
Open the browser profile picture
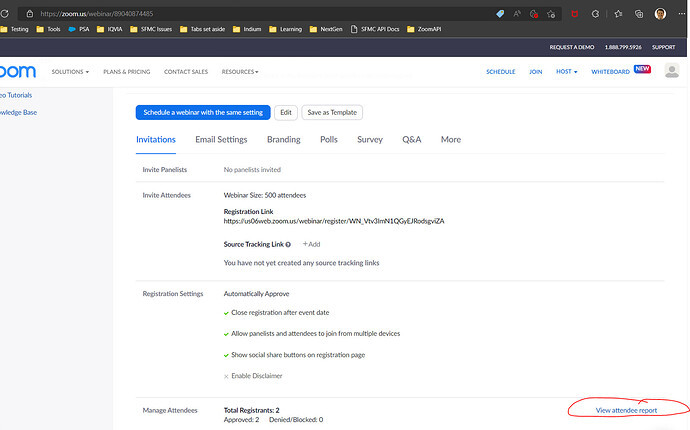click(x=660, y=14)
